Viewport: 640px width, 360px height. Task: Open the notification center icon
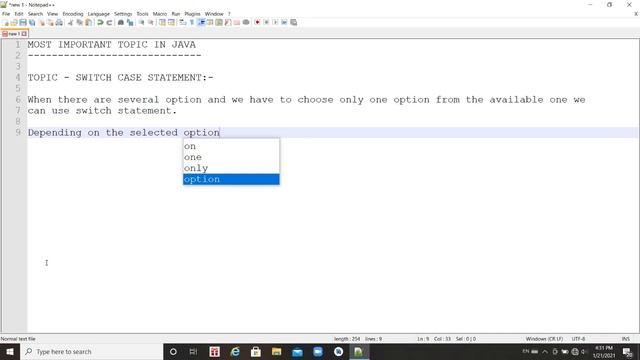pos(627,351)
